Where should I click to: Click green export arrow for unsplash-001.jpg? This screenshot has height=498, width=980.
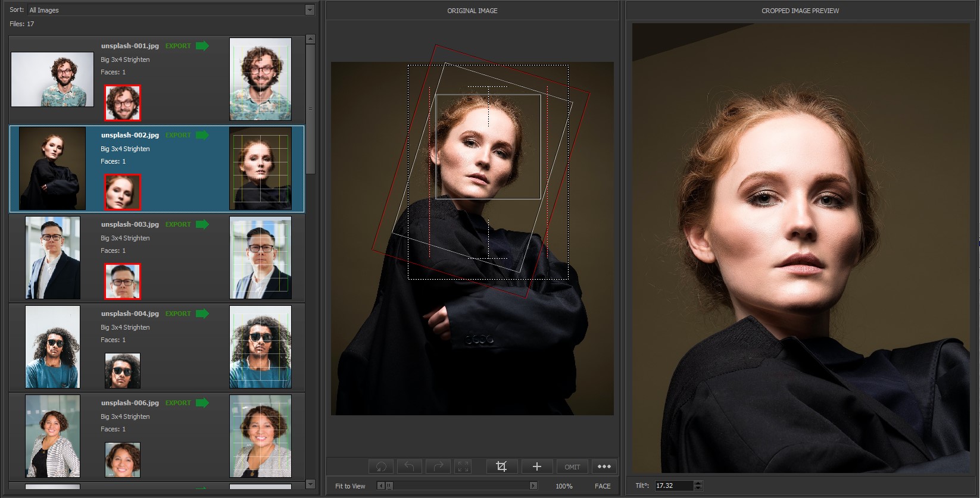(202, 46)
